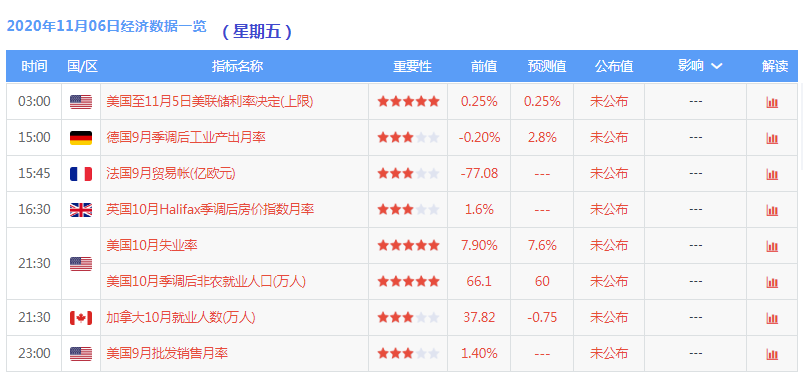Open 加拿大10月就业人数(万人) link
Viewport: 803px width, 378px height.
pyautogui.click(x=180, y=317)
